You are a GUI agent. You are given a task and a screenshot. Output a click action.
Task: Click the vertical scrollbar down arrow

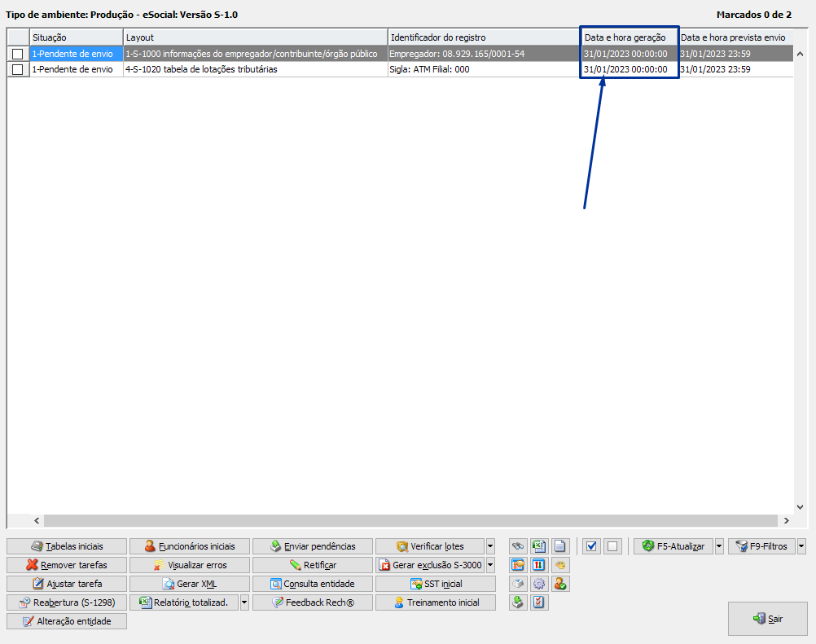(x=801, y=507)
